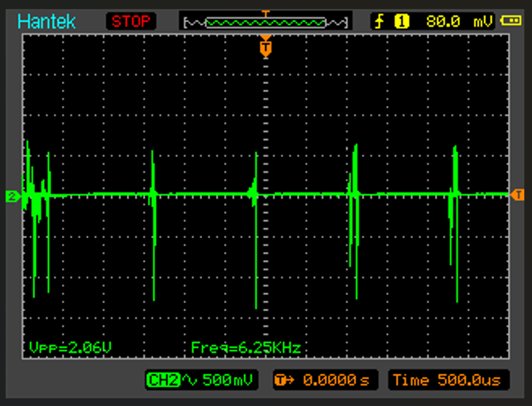The image size is (532, 406).
Task: Open the Time 500.0us timebase setting
Action: 449,380
